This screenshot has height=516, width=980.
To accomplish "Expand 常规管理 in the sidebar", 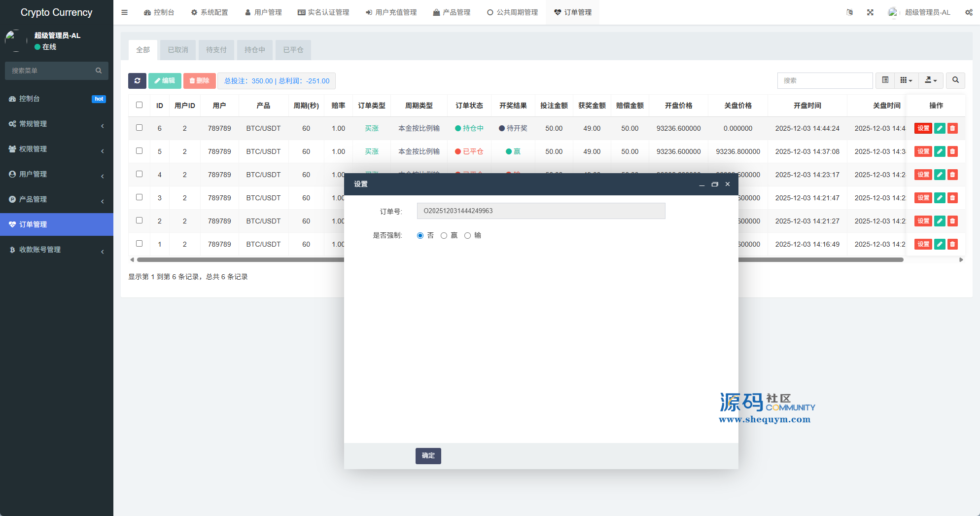I will coord(57,124).
